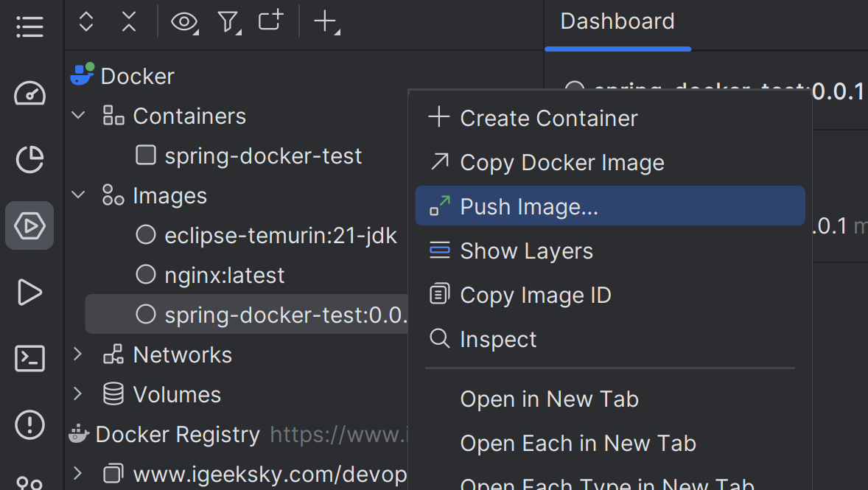This screenshot has width=868, height=490.
Task: Click Show Layers in context menu
Action: 526,251
